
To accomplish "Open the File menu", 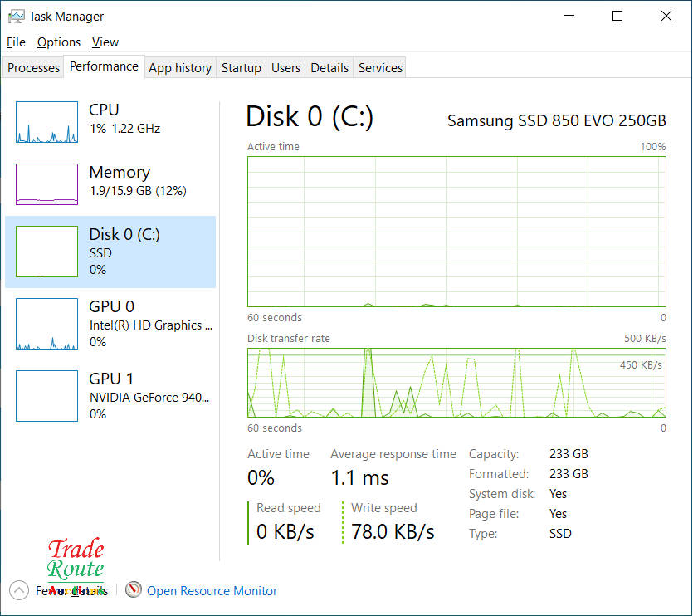I will point(16,42).
